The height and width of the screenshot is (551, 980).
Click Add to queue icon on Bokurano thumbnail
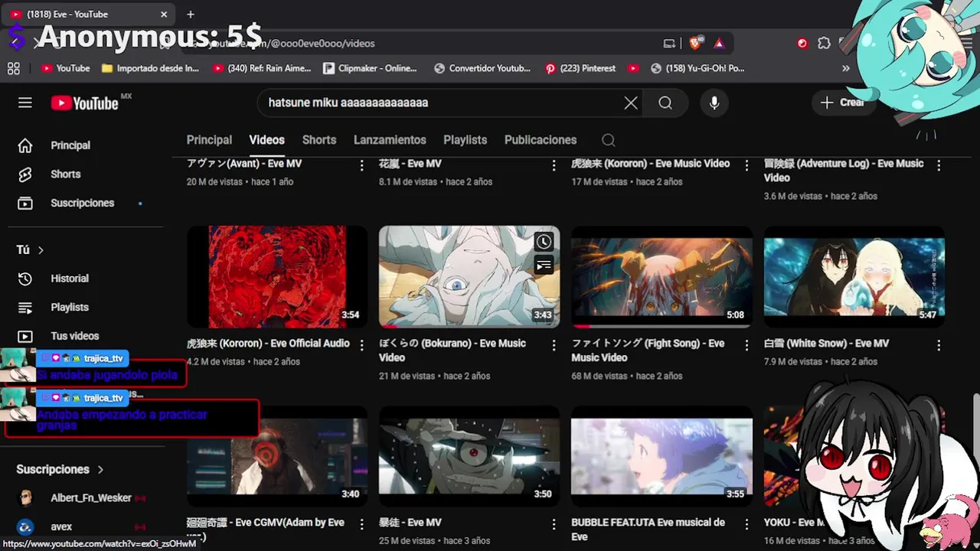(x=544, y=266)
